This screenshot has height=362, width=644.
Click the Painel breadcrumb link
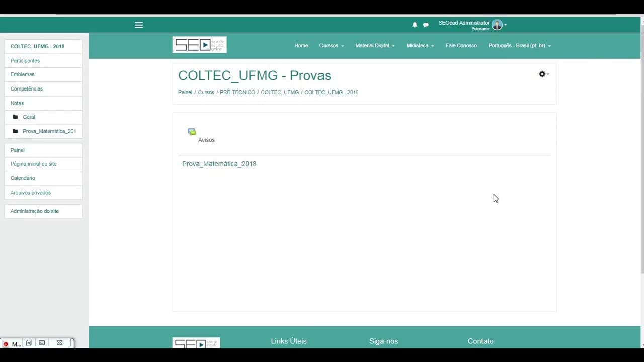(185, 92)
